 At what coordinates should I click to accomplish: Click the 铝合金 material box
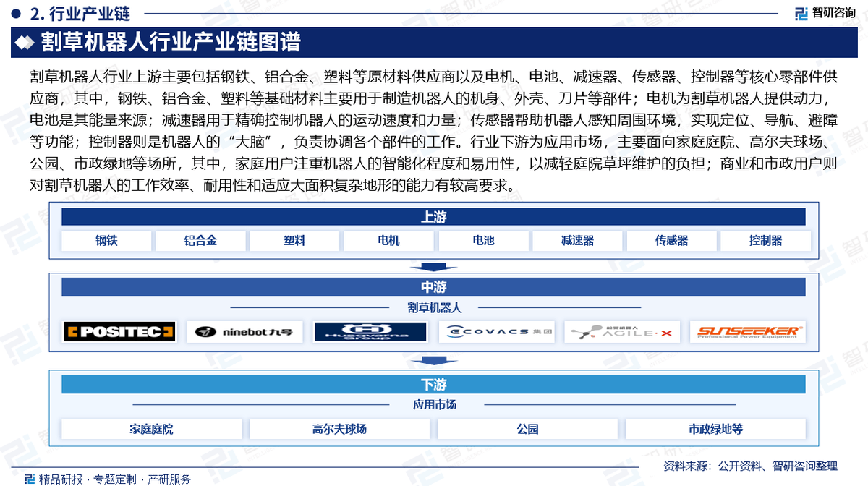200,241
